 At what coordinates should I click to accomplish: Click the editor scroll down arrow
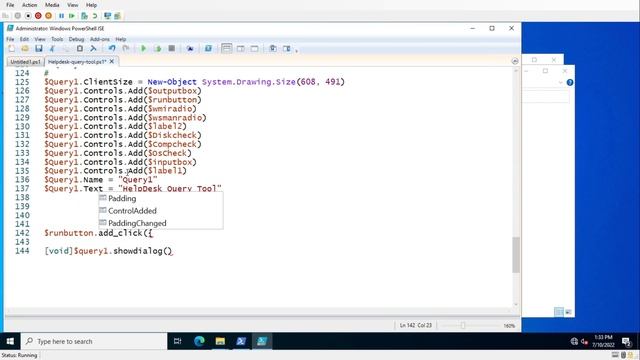tap(516, 304)
